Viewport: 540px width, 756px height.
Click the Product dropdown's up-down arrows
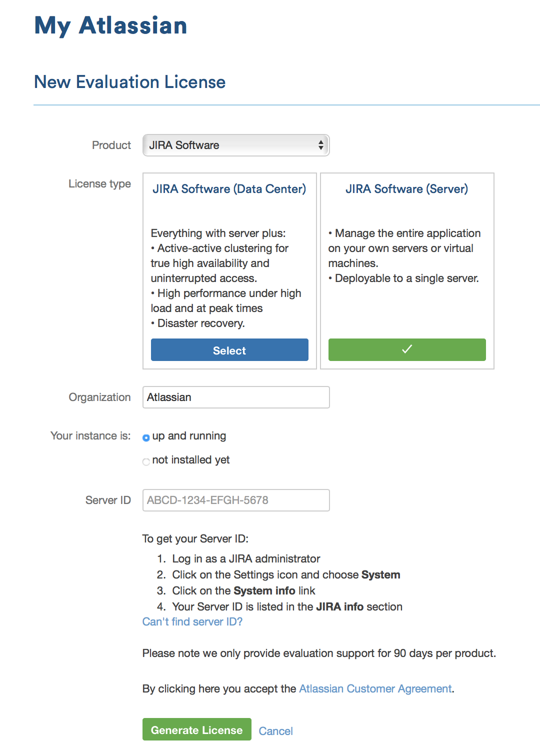coord(320,145)
